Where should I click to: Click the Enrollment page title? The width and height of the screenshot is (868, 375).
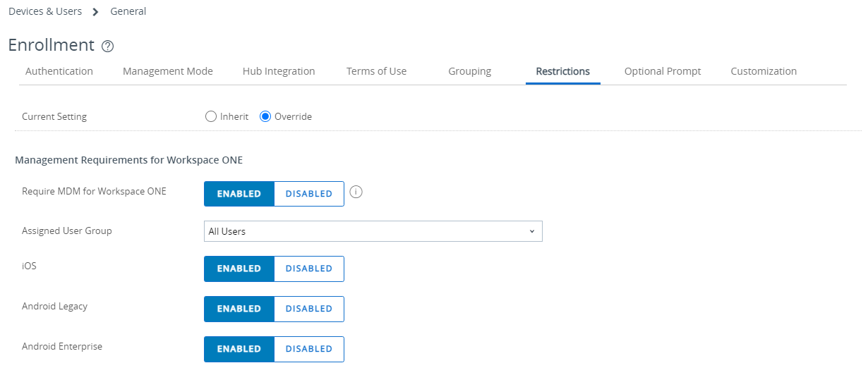(51, 45)
